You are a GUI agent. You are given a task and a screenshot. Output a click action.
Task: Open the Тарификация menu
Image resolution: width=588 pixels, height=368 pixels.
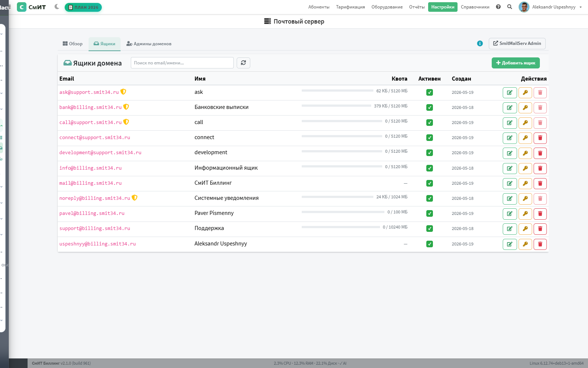point(350,7)
